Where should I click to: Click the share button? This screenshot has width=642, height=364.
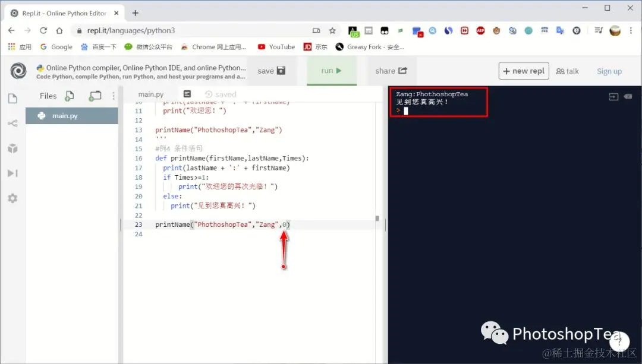[391, 71]
